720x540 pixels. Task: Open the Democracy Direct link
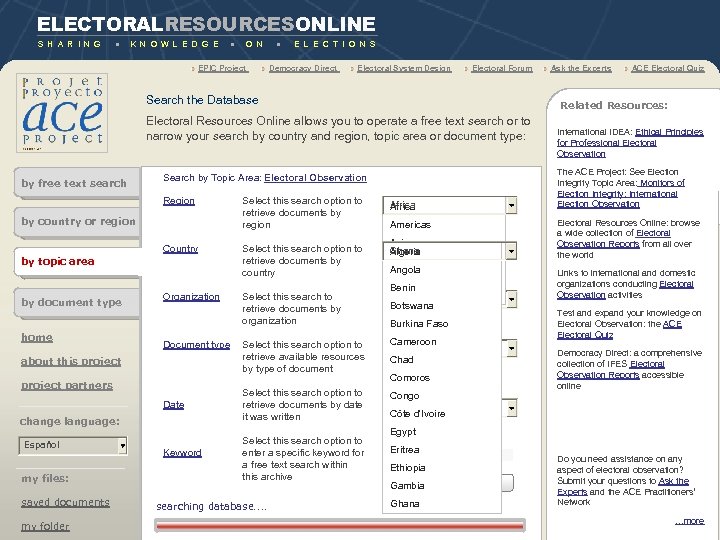[304, 68]
